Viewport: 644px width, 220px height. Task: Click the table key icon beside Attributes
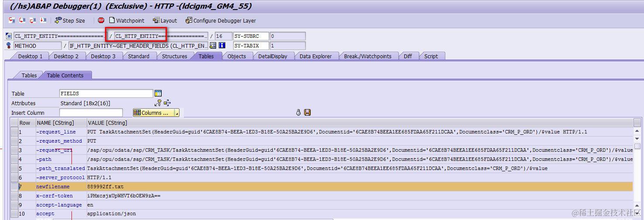[x=158, y=103]
